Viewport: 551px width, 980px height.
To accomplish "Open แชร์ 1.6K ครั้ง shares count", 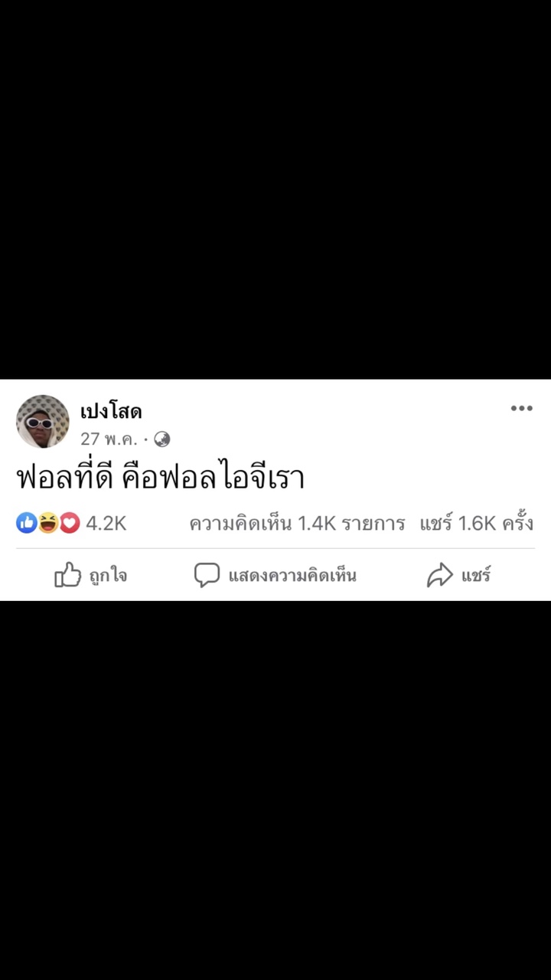I will [x=476, y=524].
